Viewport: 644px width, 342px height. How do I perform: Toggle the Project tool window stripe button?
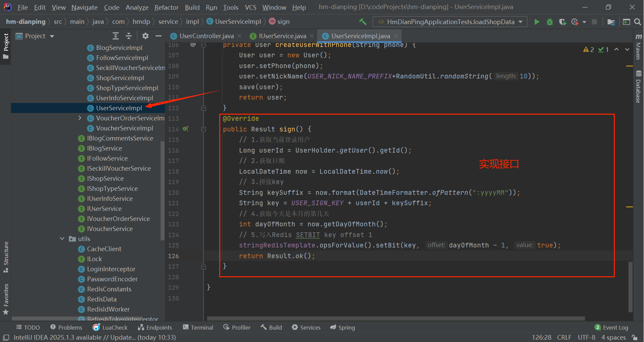pyautogui.click(x=6, y=46)
